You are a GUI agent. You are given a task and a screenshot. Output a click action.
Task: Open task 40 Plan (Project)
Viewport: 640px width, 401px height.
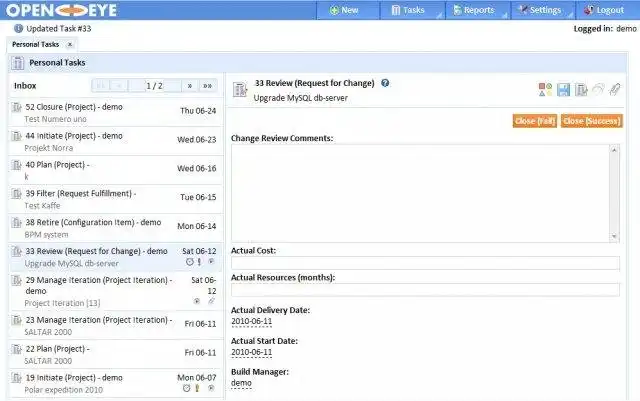[x=116, y=170]
